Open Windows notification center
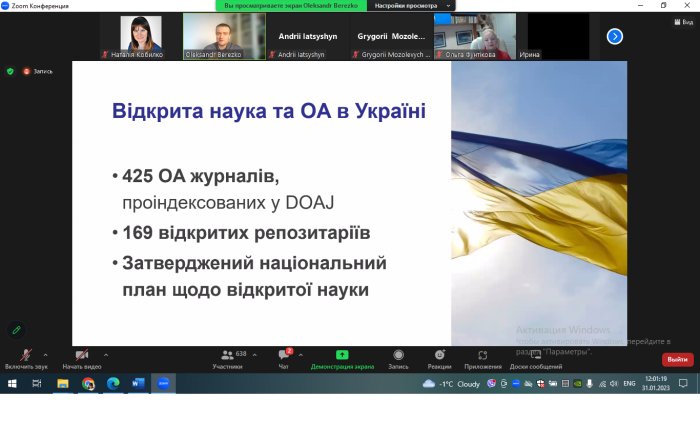700x442 pixels. [683, 384]
